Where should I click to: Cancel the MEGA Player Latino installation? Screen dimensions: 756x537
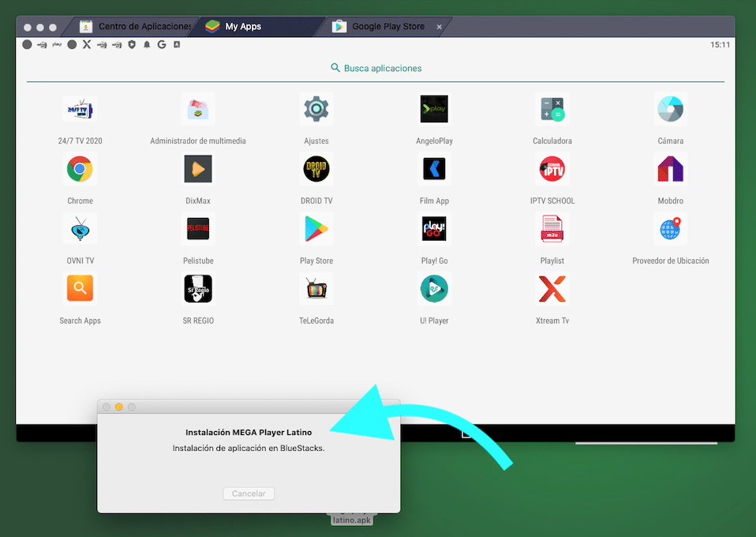coord(248,493)
